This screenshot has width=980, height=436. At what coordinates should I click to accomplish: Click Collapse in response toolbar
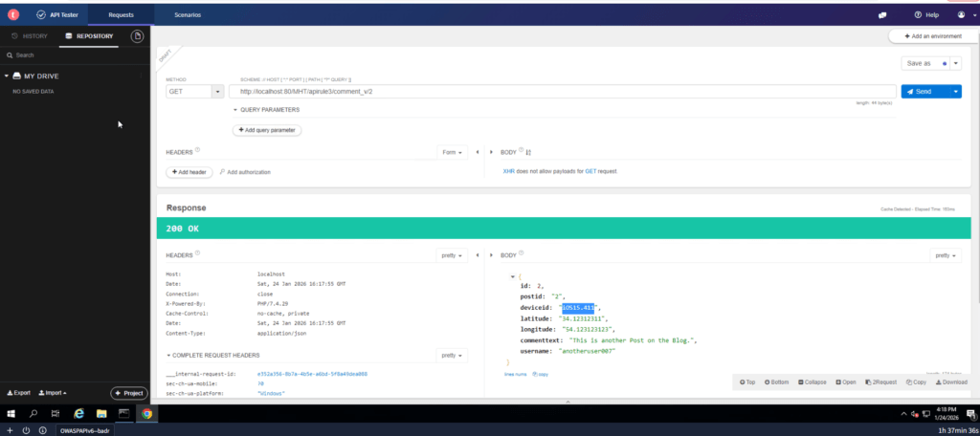813,382
